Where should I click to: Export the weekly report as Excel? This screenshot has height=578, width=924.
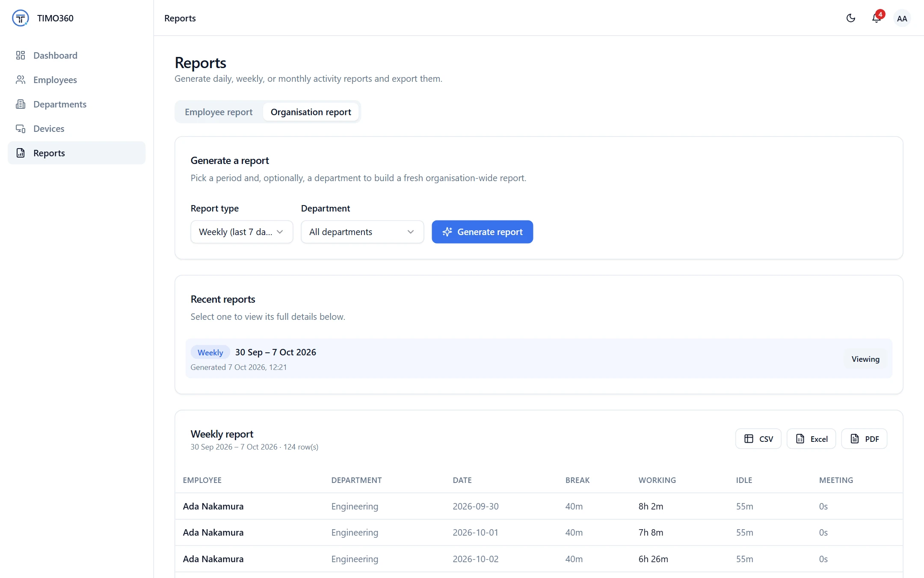(811, 439)
